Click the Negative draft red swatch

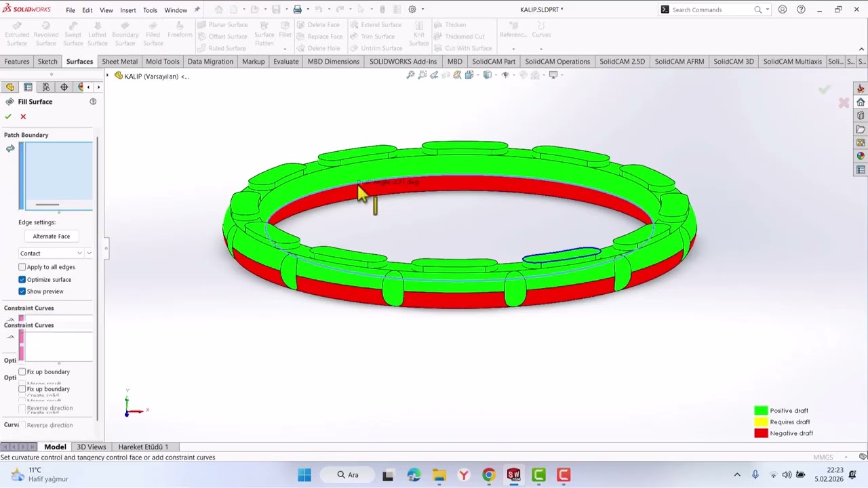coord(761,434)
